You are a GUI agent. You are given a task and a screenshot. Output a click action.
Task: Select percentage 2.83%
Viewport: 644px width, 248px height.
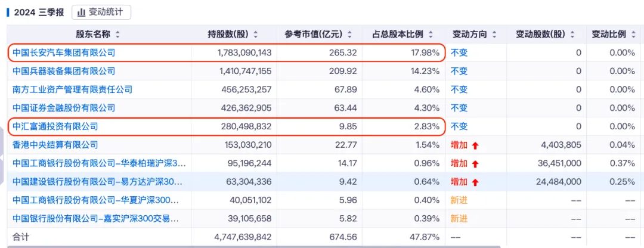[428, 126]
